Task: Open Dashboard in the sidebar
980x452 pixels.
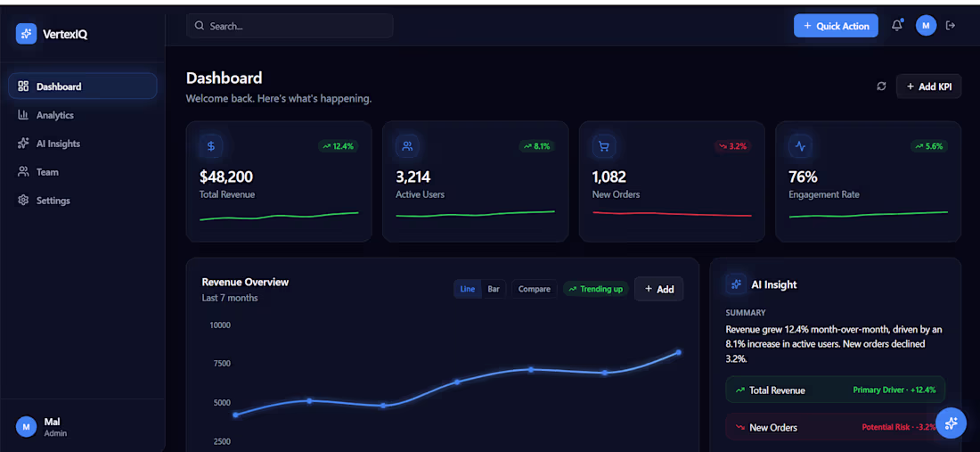Action: [x=83, y=86]
